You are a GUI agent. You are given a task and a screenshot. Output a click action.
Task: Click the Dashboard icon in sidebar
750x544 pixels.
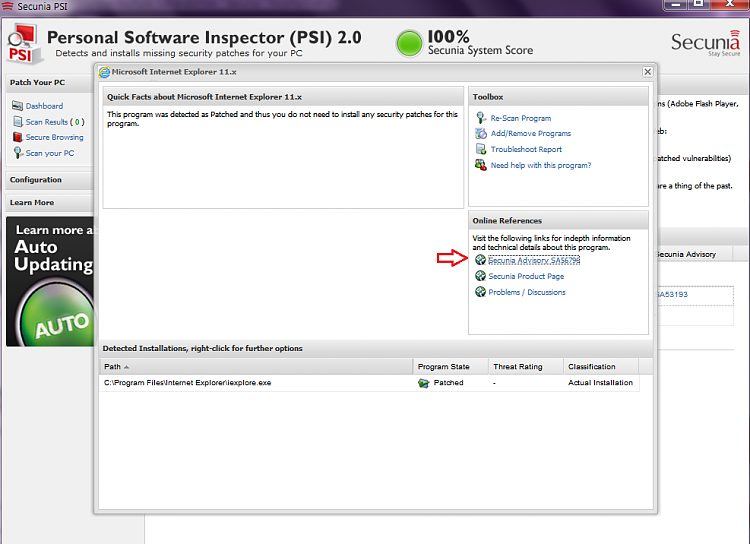(18, 106)
